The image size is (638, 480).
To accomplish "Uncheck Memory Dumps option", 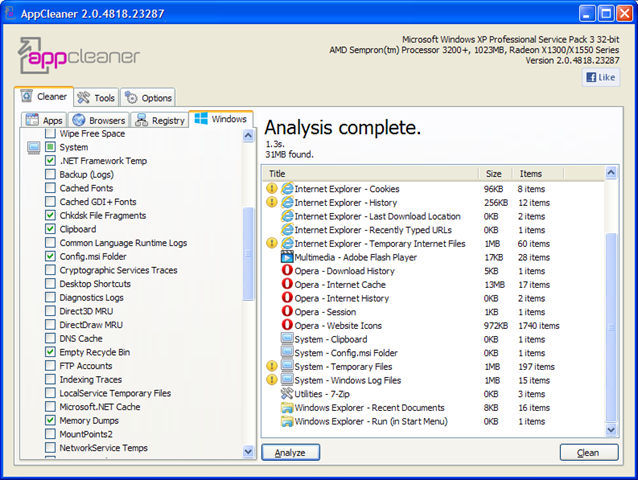I will 50,420.
